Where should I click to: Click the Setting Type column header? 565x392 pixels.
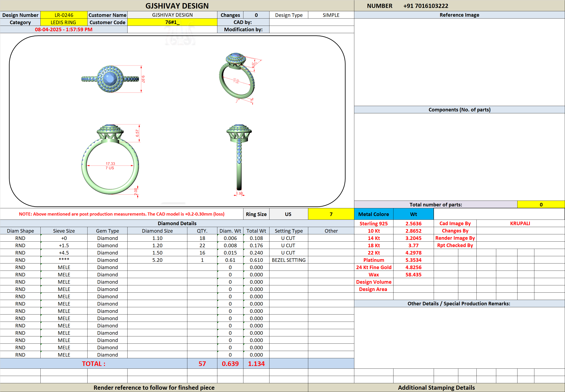288,231
